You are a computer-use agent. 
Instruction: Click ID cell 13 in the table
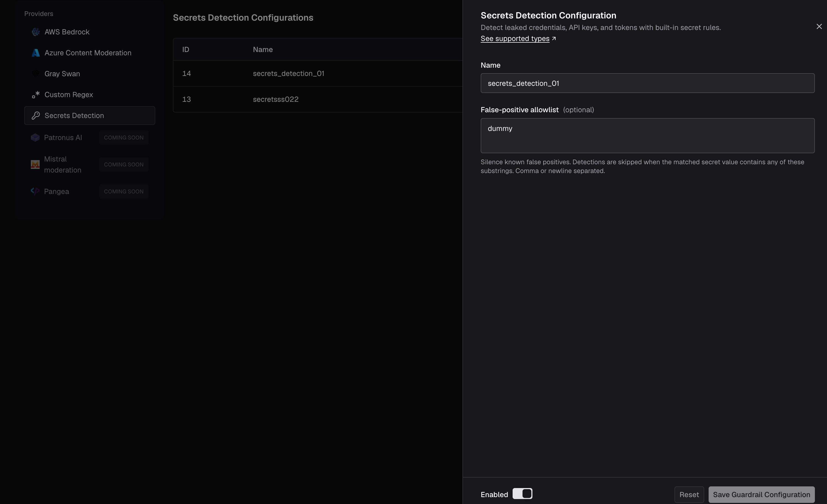[x=186, y=99]
